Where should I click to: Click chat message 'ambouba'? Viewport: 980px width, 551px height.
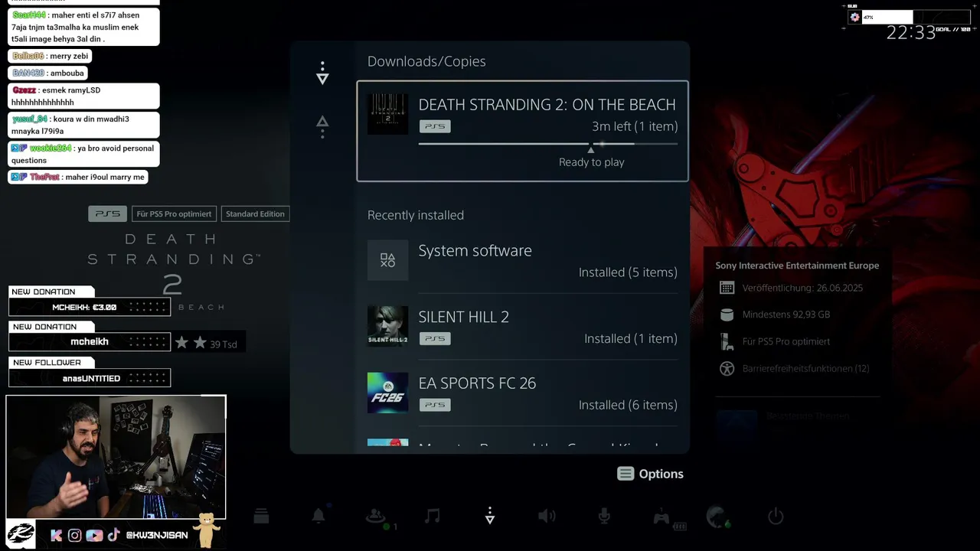pyautogui.click(x=47, y=73)
